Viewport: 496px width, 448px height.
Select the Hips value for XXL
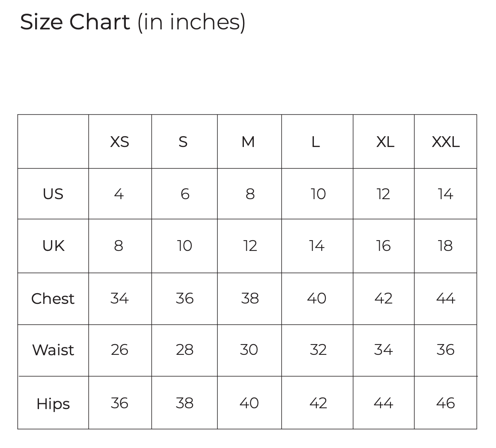445,403
